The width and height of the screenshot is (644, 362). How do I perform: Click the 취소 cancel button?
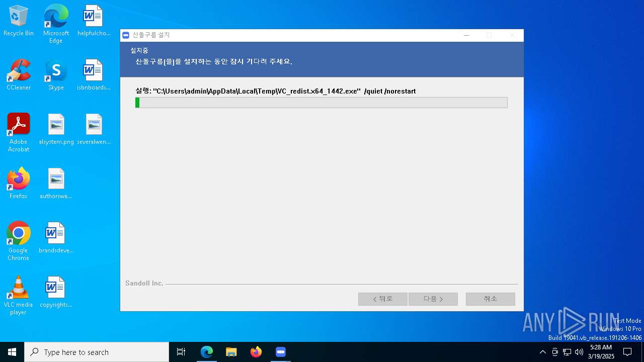point(490,299)
